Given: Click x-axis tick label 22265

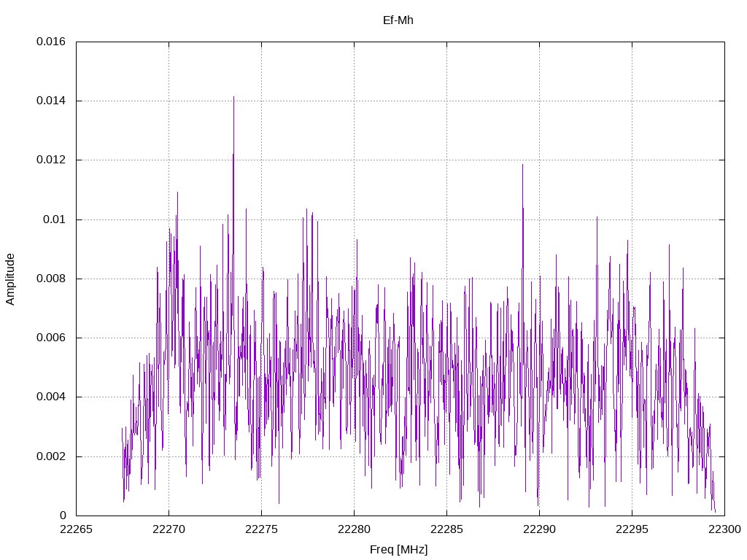Looking at the screenshot, I should [76, 529].
